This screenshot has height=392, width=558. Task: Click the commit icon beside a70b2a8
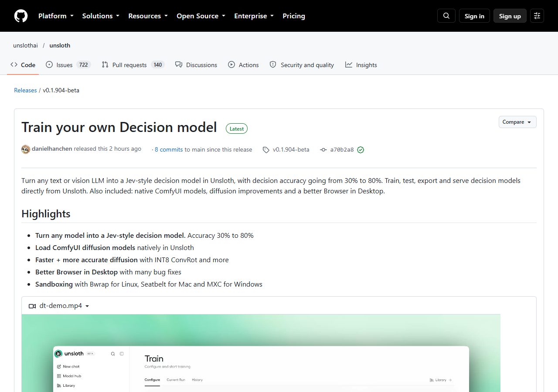[323, 150]
